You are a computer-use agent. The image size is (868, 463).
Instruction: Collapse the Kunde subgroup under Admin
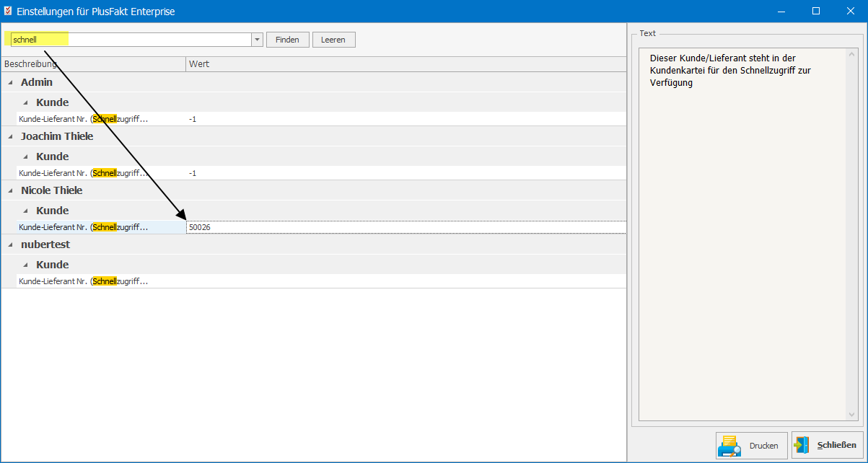(x=26, y=102)
